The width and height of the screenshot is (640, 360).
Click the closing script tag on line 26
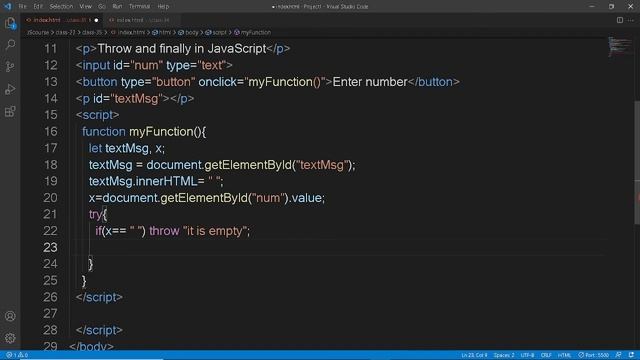pos(99,297)
